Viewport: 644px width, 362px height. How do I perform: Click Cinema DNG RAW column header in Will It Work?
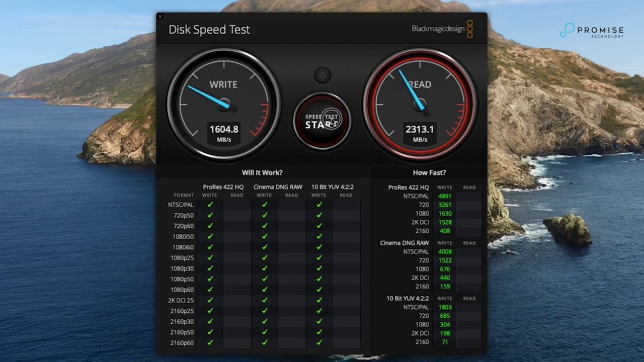278,187
